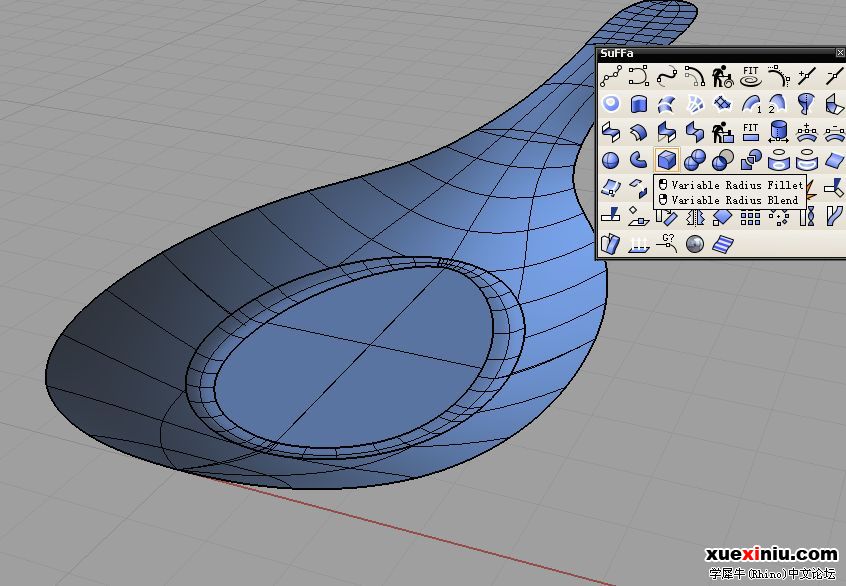Select the full sphere tool icon
Viewport: 846px width, 586px height.
(x=611, y=160)
